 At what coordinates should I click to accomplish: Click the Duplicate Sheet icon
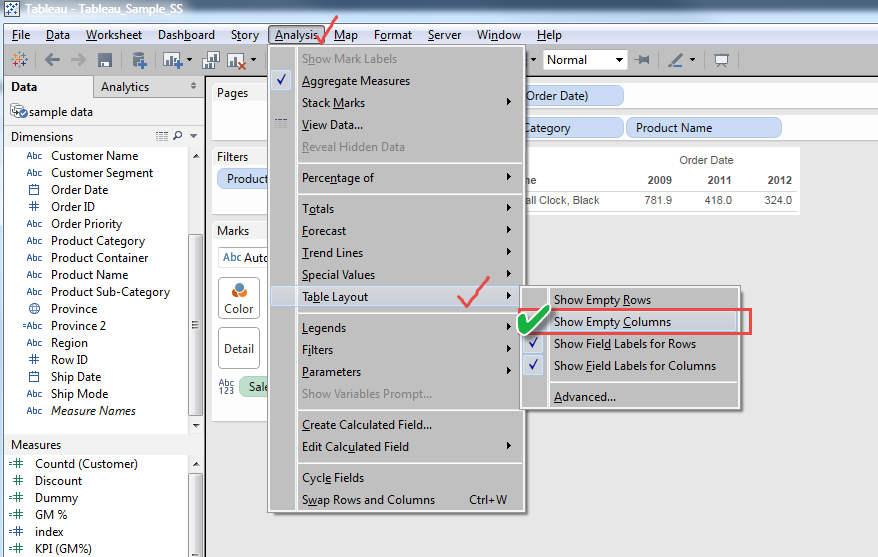[x=211, y=60]
